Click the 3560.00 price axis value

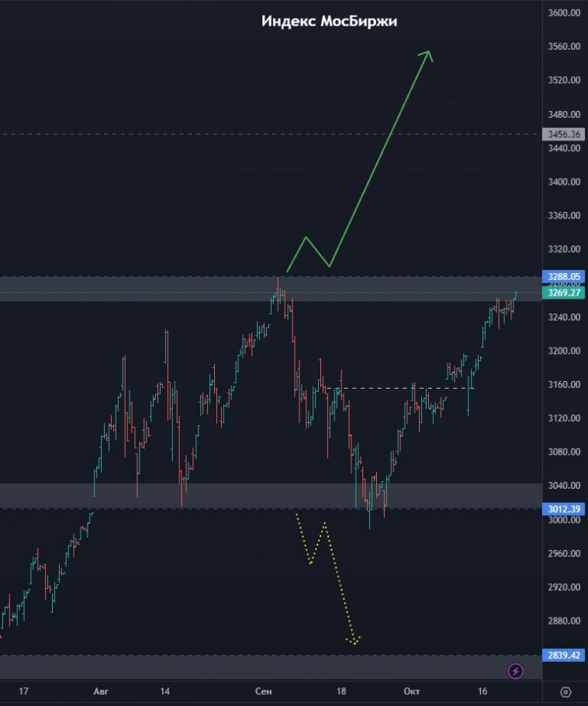tap(564, 47)
